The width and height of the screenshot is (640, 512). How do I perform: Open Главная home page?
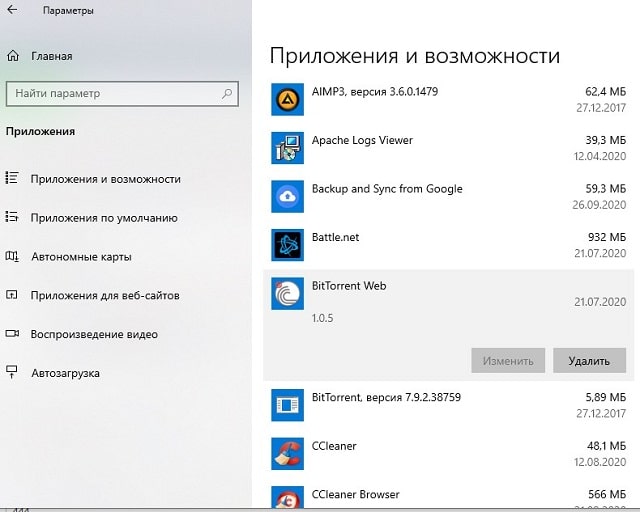click(x=50, y=56)
